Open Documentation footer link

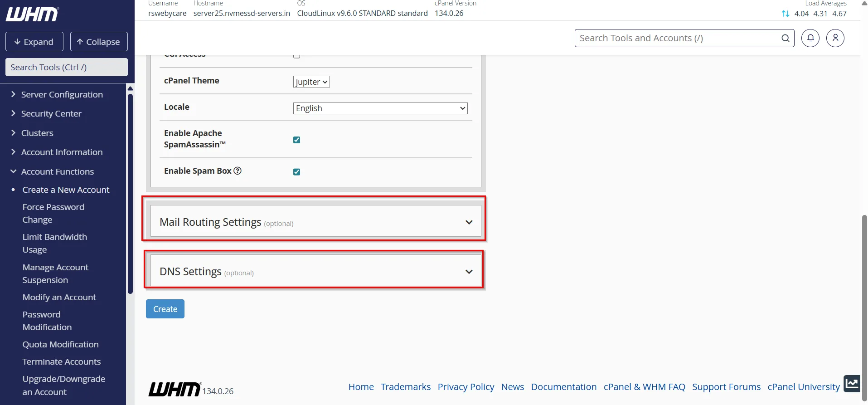(x=564, y=387)
